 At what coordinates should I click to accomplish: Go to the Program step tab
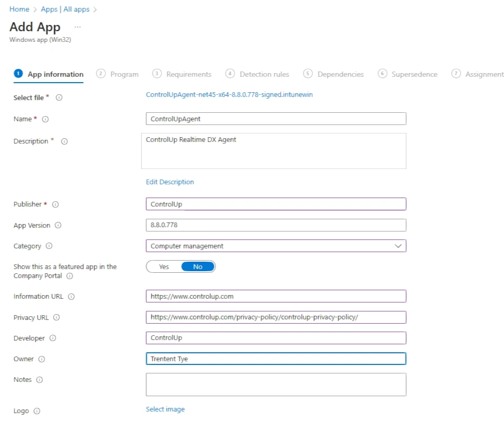click(118, 74)
